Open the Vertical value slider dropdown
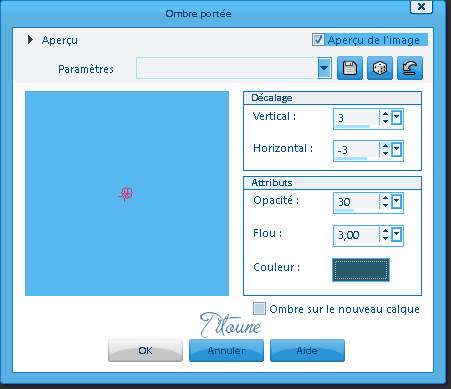The image size is (451, 389). (397, 118)
